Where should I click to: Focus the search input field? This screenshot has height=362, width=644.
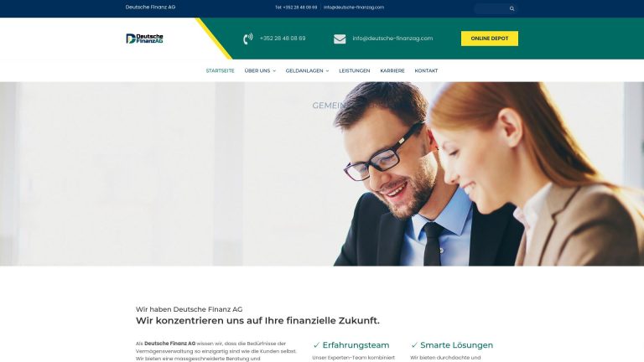[491, 8]
